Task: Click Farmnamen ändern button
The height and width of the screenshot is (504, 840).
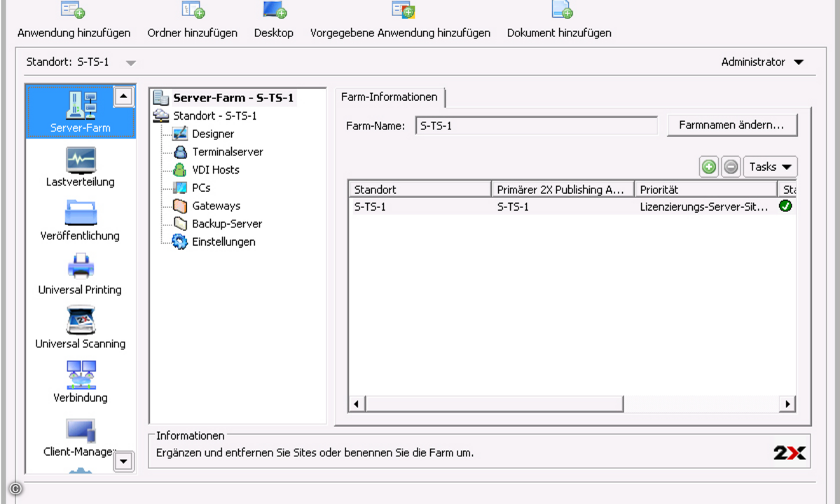Action: (732, 125)
